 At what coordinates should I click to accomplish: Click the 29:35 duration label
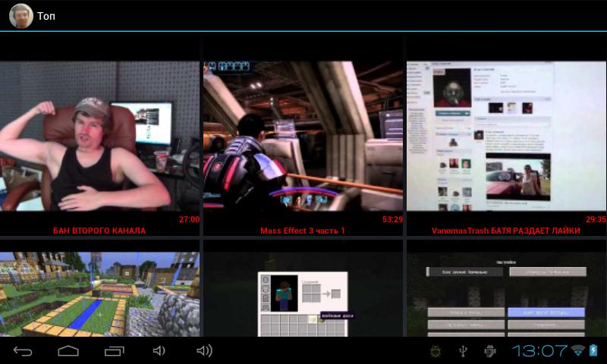click(596, 219)
